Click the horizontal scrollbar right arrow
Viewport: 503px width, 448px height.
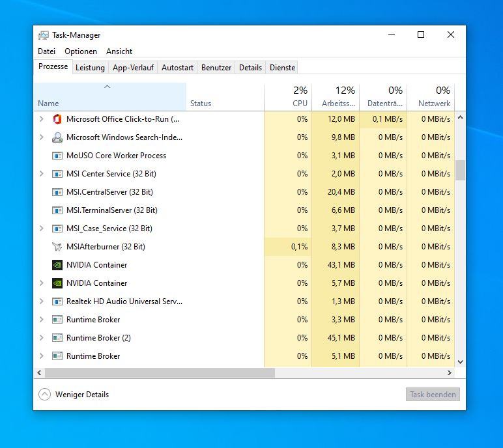click(450, 372)
